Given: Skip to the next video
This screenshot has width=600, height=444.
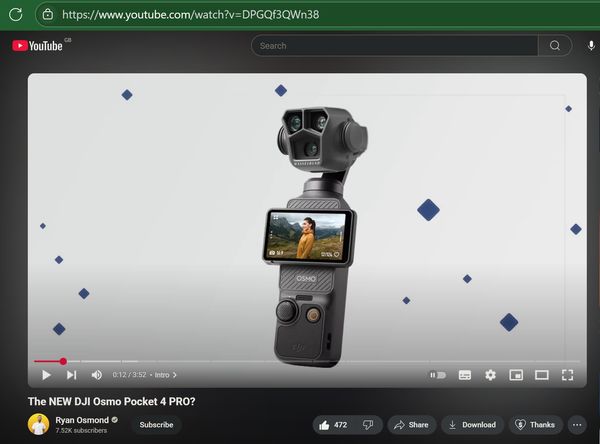Looking at the screenshot, I should pos(72,375).
